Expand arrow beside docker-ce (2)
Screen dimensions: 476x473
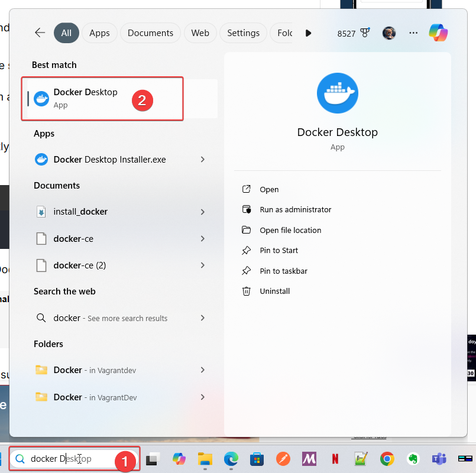202,265
